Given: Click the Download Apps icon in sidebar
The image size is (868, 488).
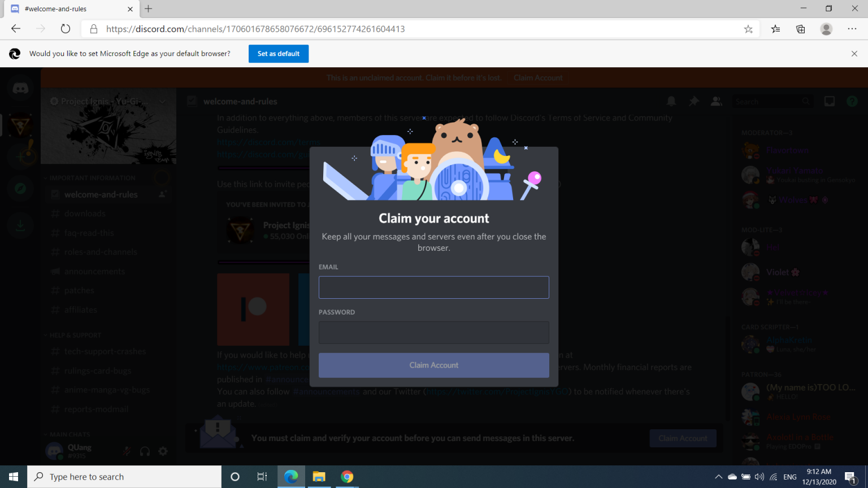Looking at the screenshot, I should (x=20, y=225).
